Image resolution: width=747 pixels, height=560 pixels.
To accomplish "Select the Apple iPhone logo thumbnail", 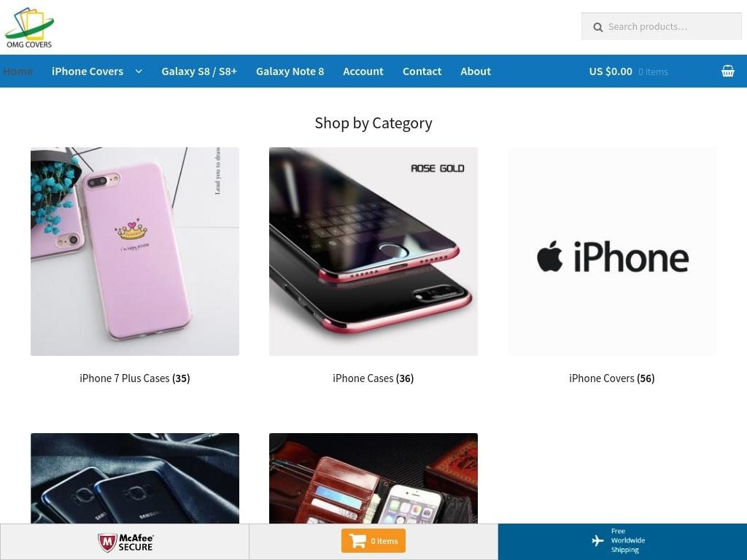I will [x=612, y=252].
